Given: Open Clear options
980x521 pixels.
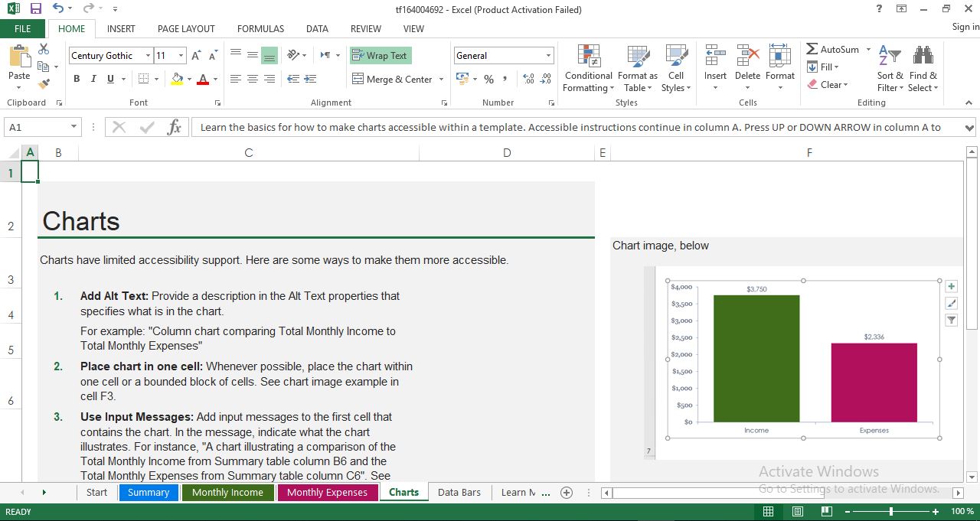Looking at the screenshot, I should coord(828,85).
